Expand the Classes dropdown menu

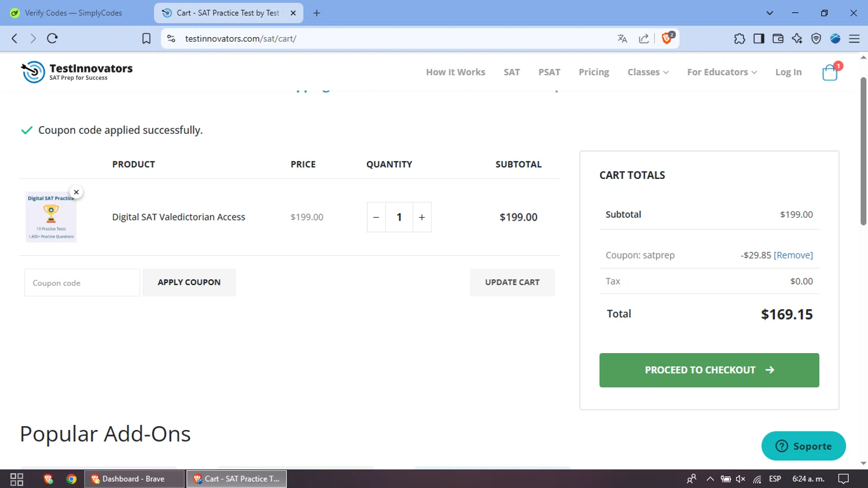coord(648,72)
